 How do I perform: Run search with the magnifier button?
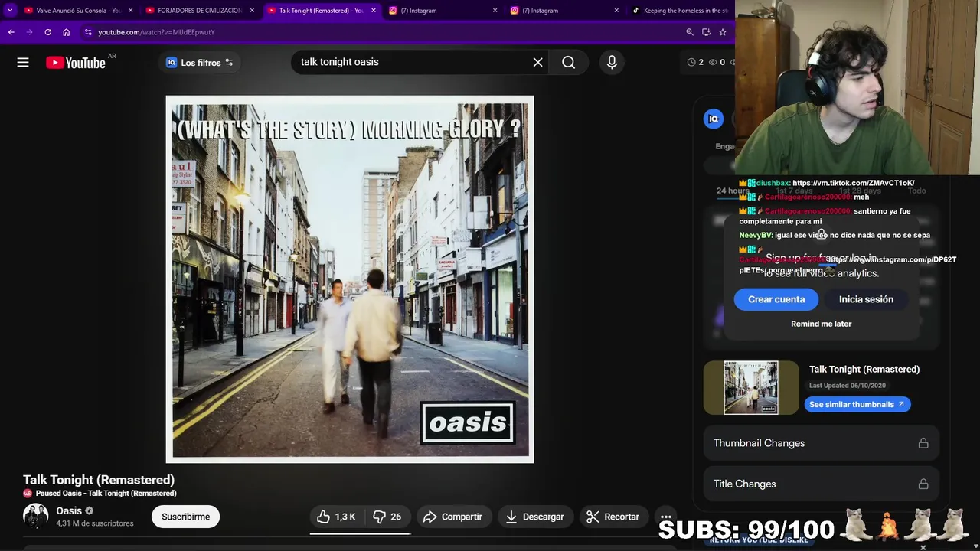[x=568, y=62]
